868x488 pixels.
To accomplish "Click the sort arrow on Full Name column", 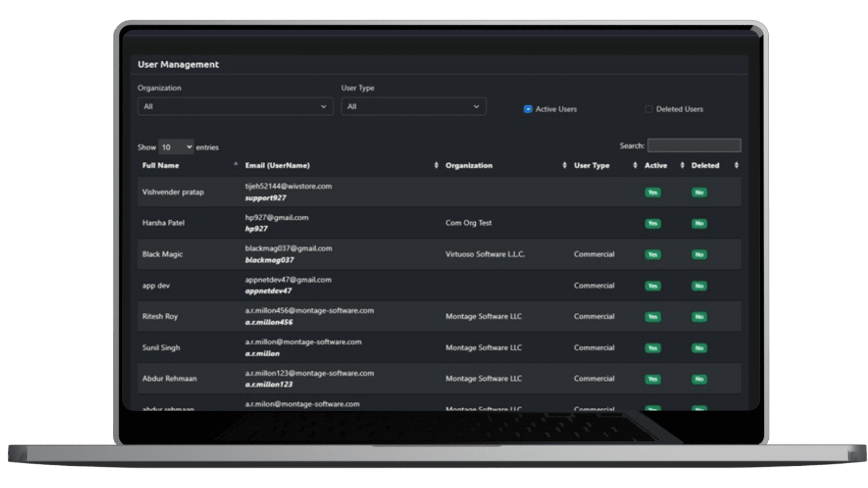I will tap(235, 164).
